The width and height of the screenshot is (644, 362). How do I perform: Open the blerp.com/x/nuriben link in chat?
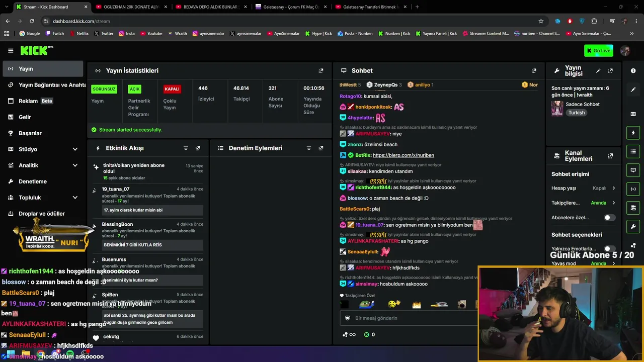404,155
